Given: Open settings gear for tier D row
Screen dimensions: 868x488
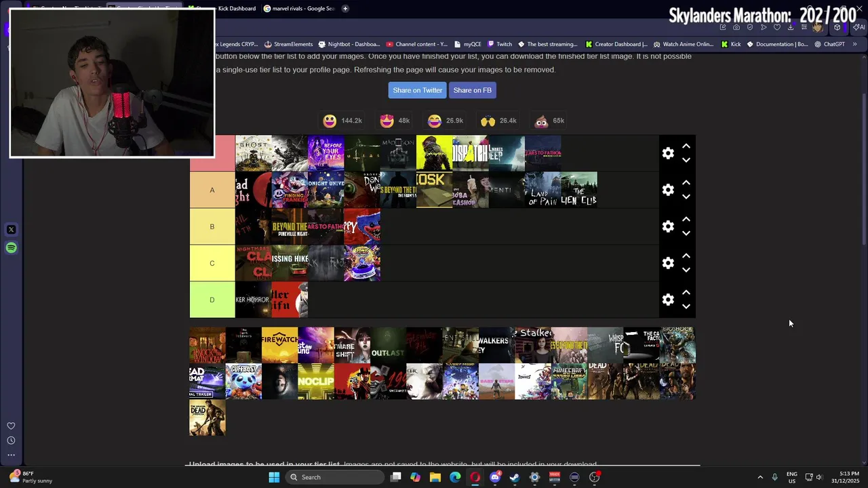Looking at the screenshot, I should 668,300.
